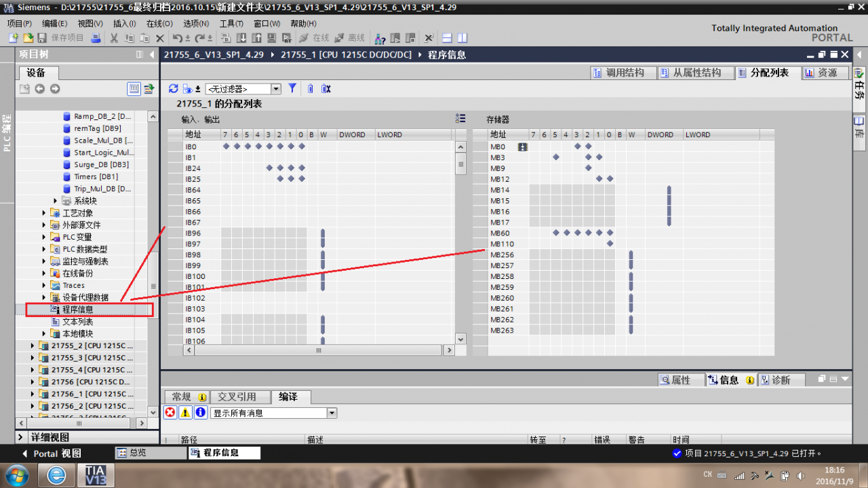Image resolution: width=868 pixels, height=488 pixels.
Task: Click the Cross-reference toolbar icon
Action: (429, 38)
